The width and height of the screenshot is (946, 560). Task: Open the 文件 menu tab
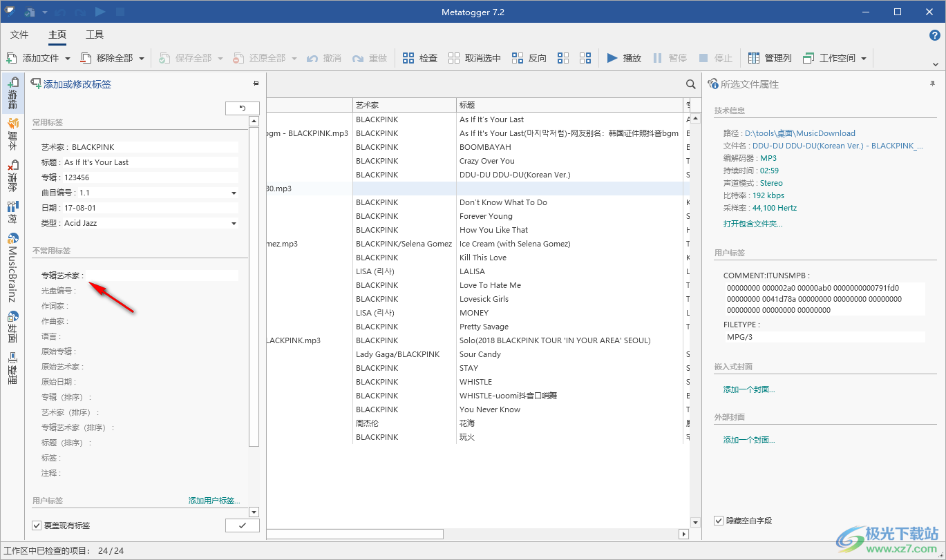[19, 35]
